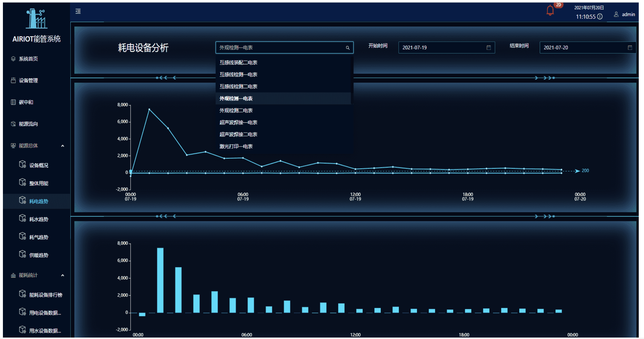Open the 耗电趋势 submenu item
This screenshot has width=644, height=339.
click(x=36, y=201)
